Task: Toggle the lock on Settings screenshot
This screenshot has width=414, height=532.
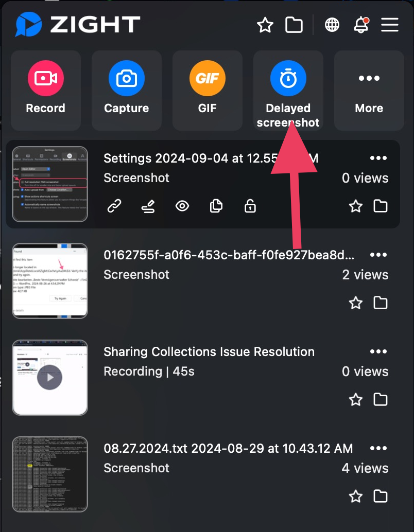Action: (250, 206)
